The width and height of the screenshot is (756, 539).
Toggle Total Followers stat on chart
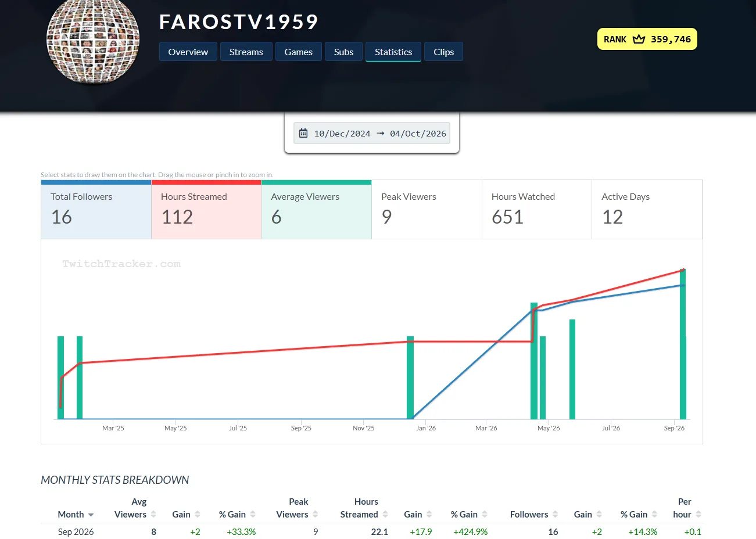(96, 210)
